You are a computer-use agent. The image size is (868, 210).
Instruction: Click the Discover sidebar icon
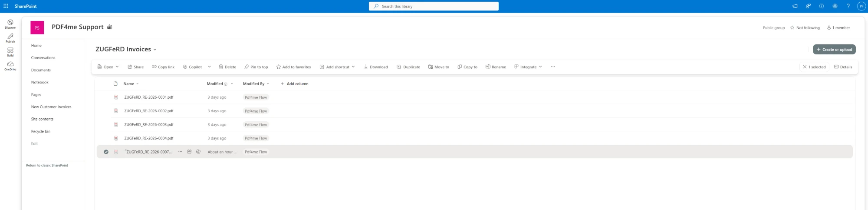[x=10, y=24]
